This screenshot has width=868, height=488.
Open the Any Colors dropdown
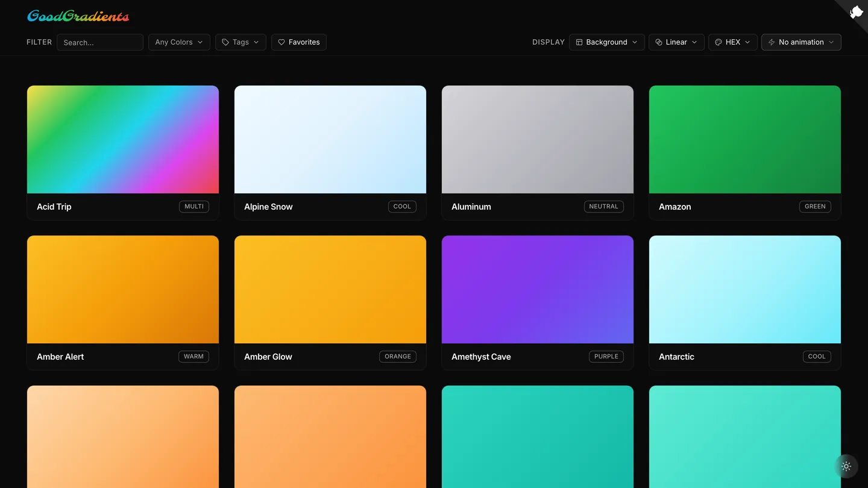(179, 42)
